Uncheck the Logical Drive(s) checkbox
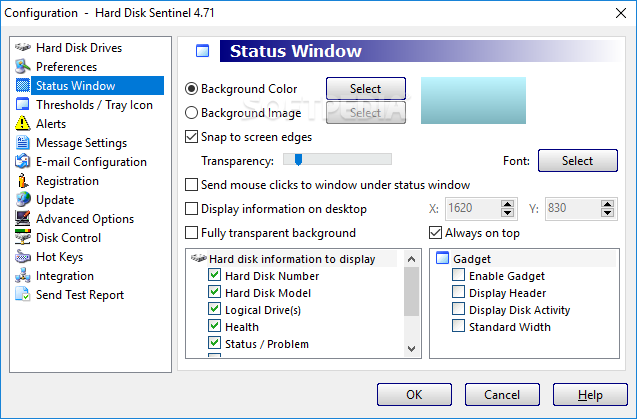 click(x=214, y=309)
